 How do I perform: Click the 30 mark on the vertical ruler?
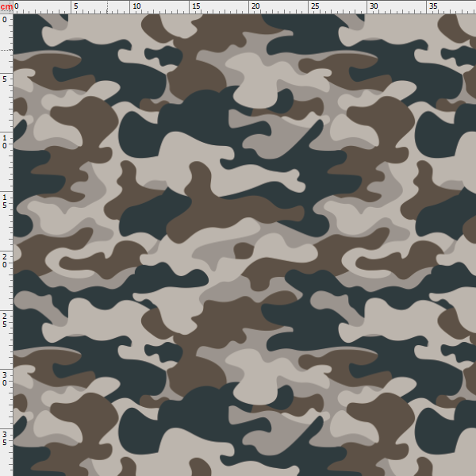coord(4,379)
